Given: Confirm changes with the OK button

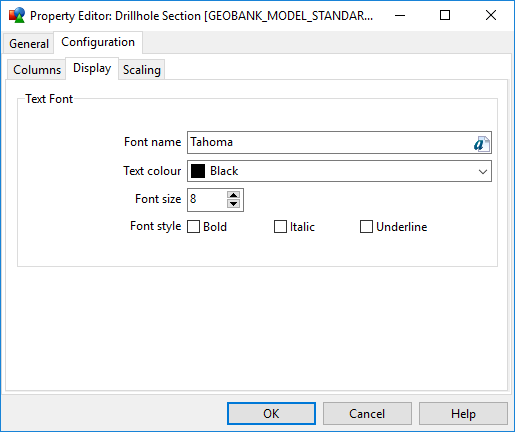Looking at the screenshot, I should pyautogui.click(x=271, y=414).
